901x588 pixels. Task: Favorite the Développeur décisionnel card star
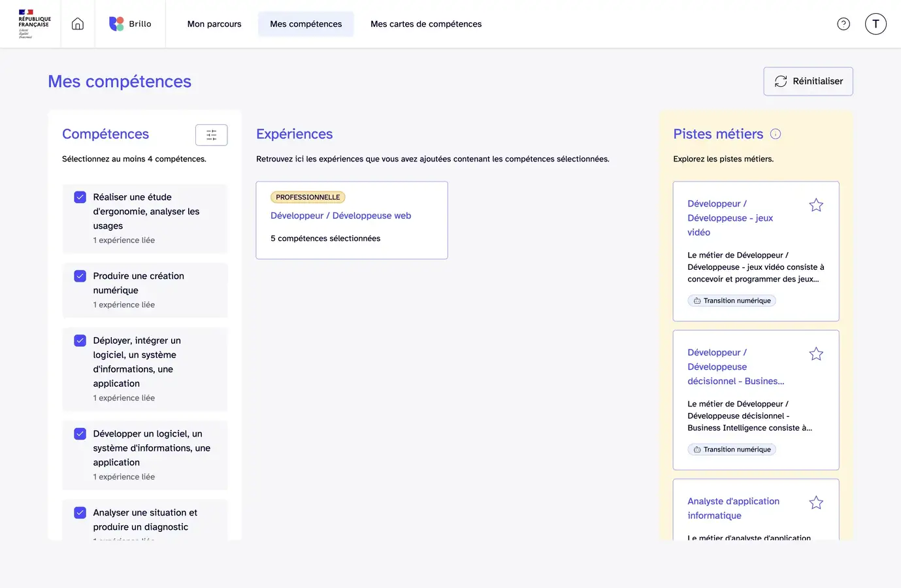click(x=816, y=354)
